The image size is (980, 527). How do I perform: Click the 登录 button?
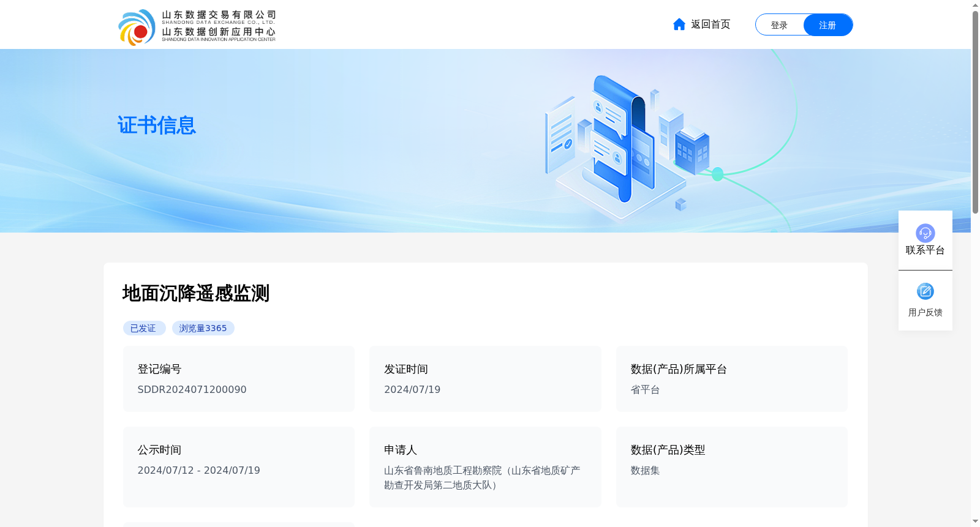tap(779, 25)
